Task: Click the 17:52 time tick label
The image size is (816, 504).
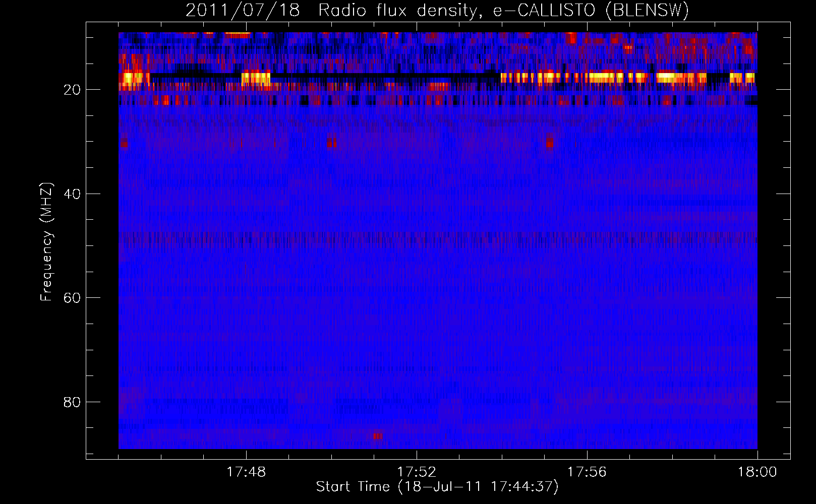Action: [417, 472]
